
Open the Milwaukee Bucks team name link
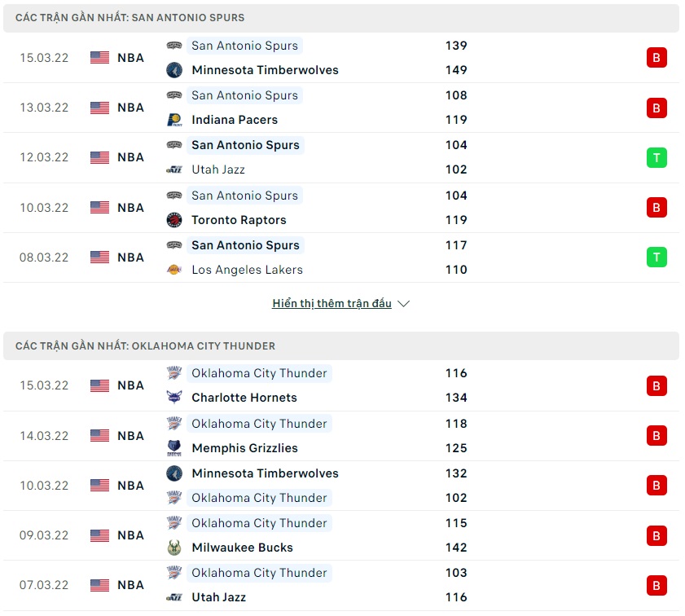click(242, 548)
